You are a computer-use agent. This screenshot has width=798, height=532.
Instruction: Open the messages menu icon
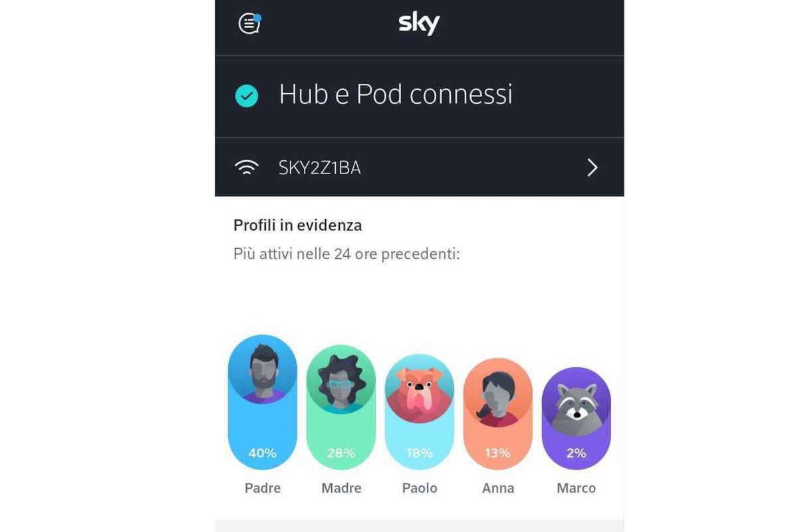(x=249, y=23)
